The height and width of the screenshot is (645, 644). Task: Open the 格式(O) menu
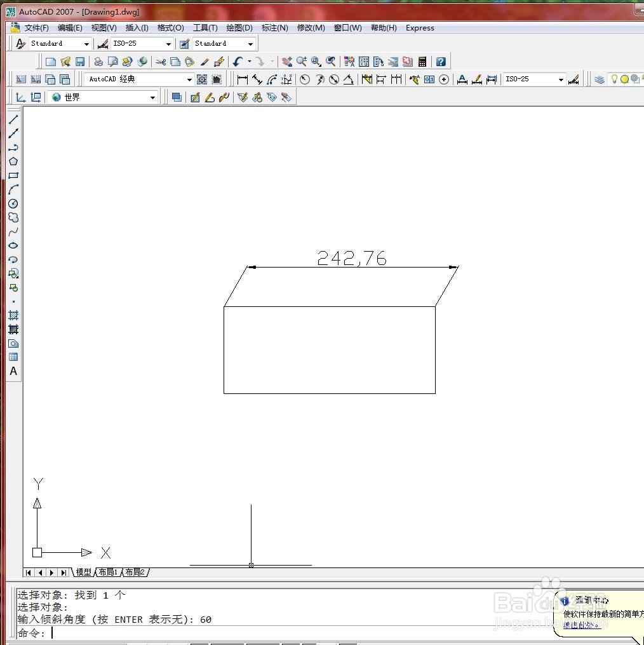[171, 28]
